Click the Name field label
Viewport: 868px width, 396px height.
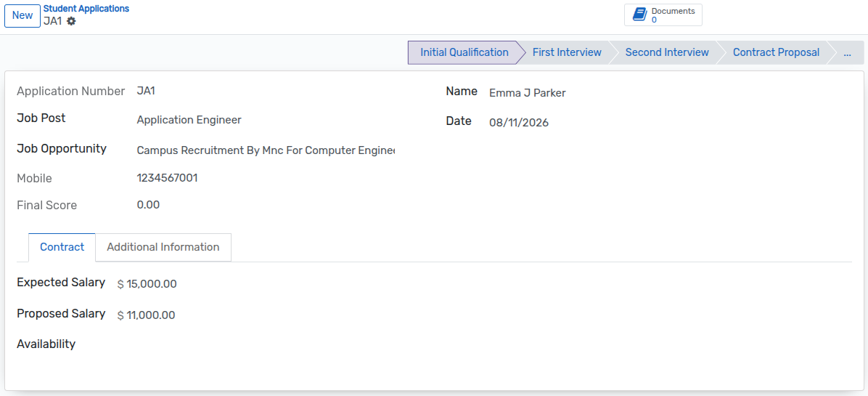click(462, 92)
